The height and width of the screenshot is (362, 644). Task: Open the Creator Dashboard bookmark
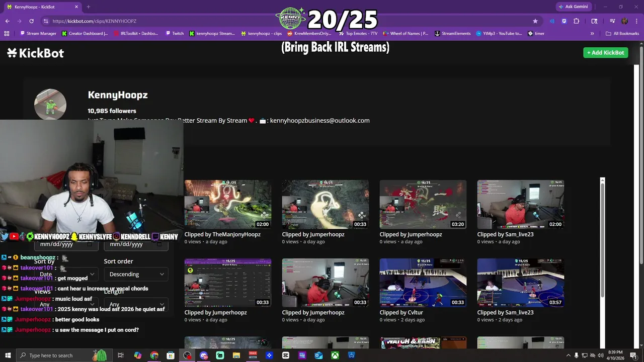(x=85, y=34)
